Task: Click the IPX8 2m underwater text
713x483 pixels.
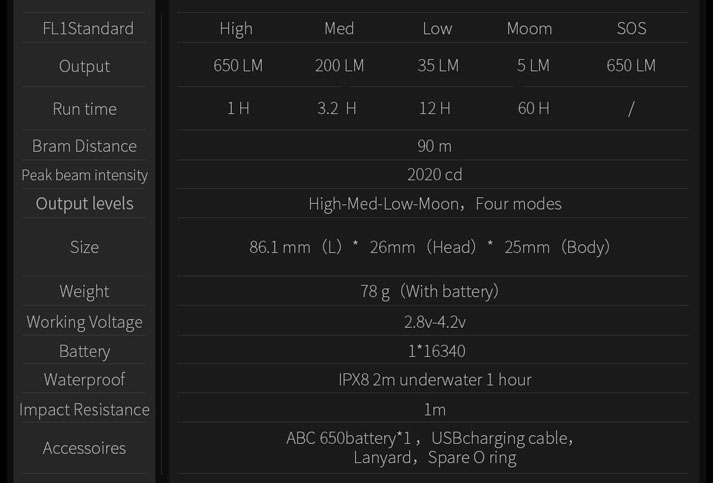Action: pos(435,380)
